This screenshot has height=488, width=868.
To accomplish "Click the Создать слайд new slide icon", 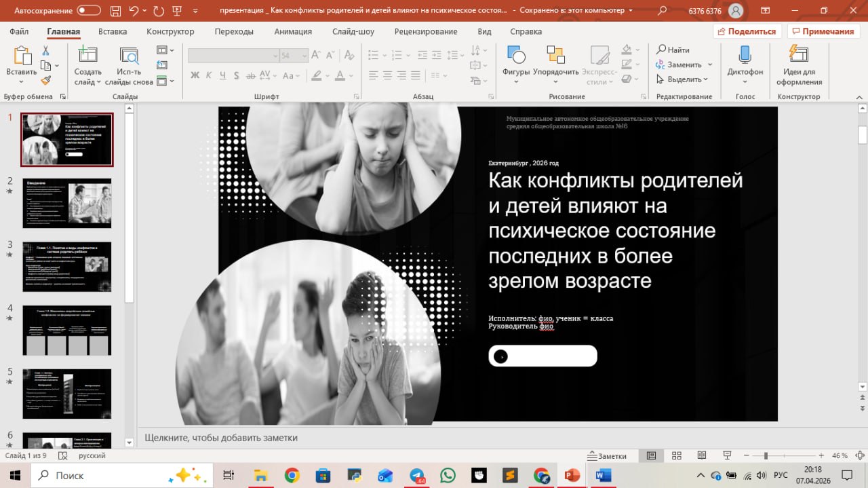I will coord(87,55).
